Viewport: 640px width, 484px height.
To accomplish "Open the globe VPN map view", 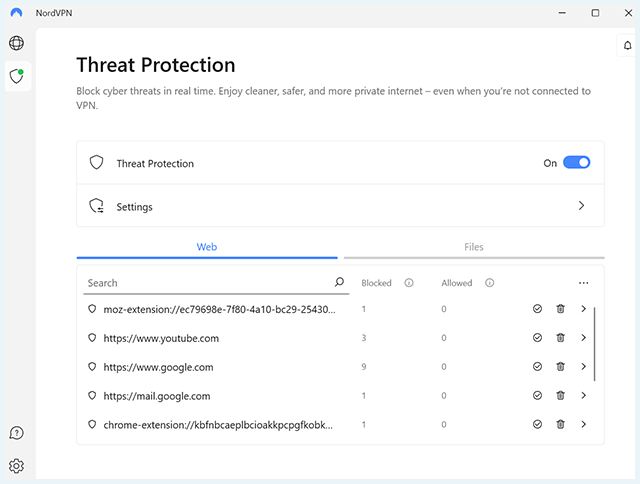I will click(16, 43).
